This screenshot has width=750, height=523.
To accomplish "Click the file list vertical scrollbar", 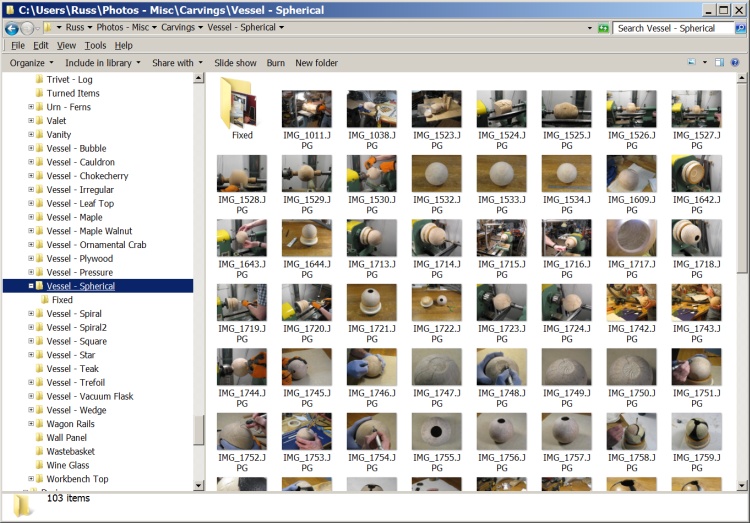I will point(741,200).
